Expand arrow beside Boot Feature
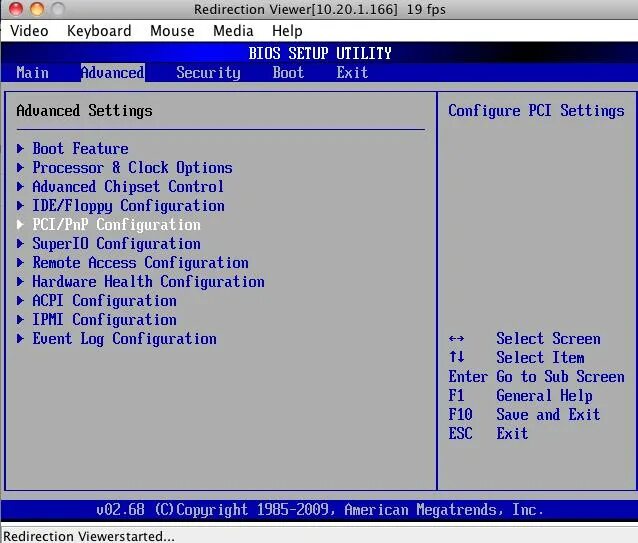This screenshot has width=638, height=543. [20, 148]
